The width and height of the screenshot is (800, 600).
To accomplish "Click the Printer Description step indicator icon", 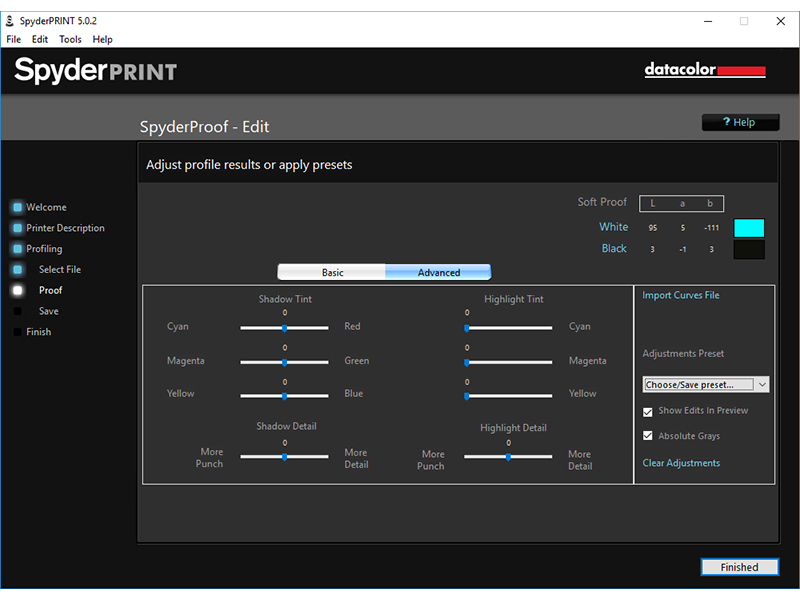I will (x=18, y=228).
